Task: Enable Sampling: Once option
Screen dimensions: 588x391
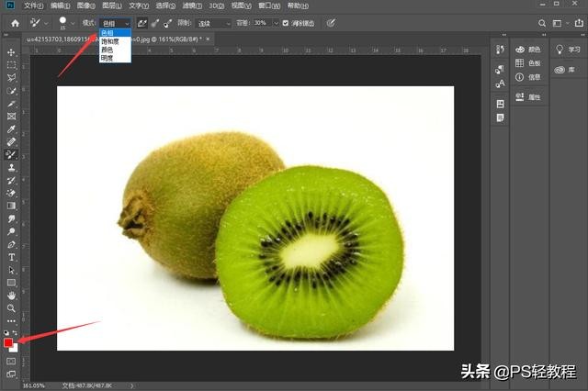Action: [x=155, y=23]
